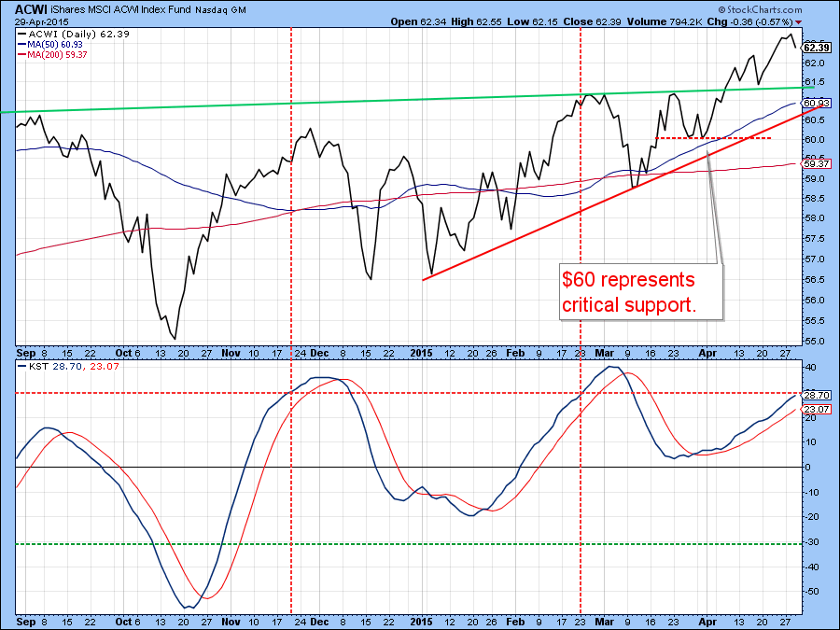Select the -50 label on KST axis
The height and width of the screenshot is (630, 840).
click(x=811, y=592)
